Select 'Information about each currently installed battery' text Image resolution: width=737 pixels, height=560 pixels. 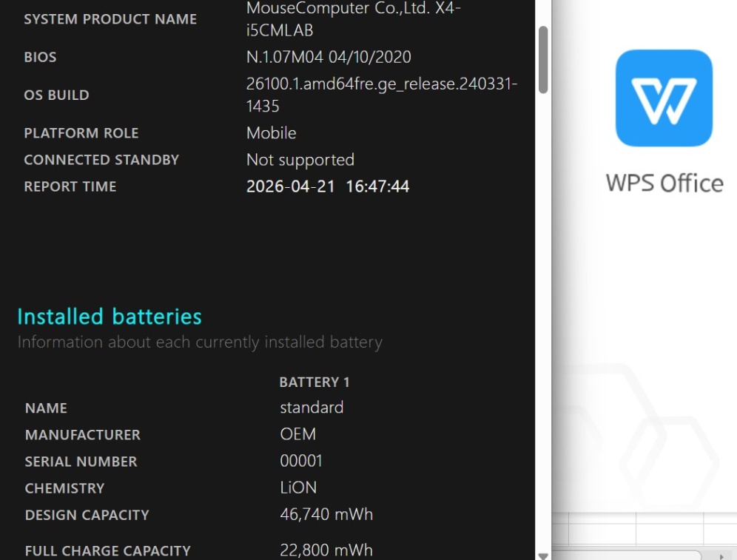pyautogui.click(x=200, y=342)
